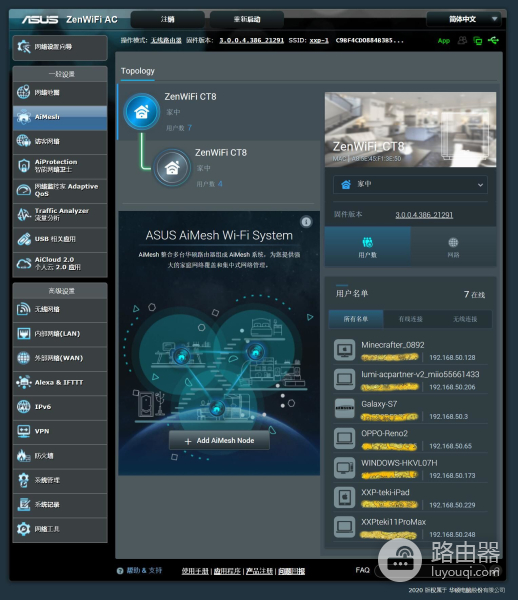The width and height of the screenshot is (518, 600).
Task: Select the lumi-acpartner-v2_miio55661433 client
Action: point(410,380)
